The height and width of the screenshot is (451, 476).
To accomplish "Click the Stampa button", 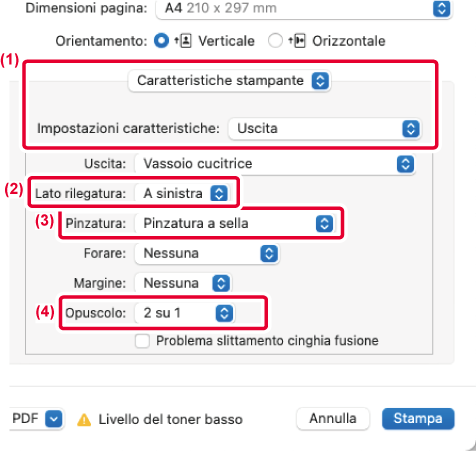I will pyautogui.click(x=418, y=419).
